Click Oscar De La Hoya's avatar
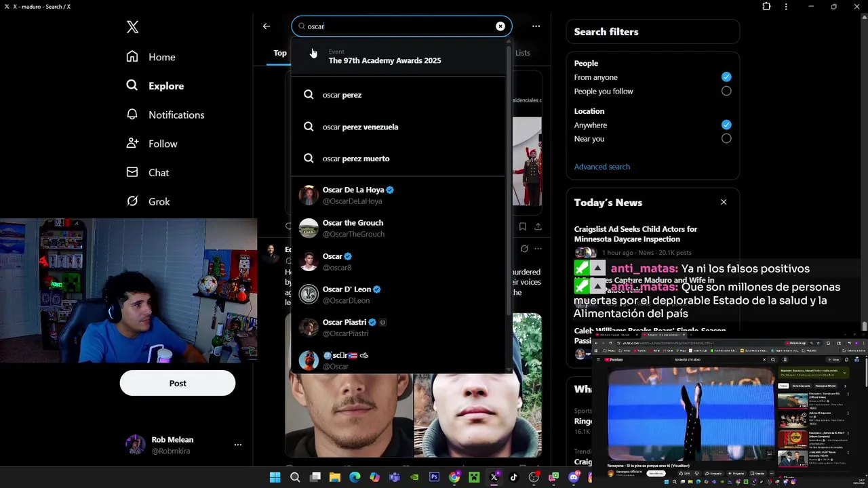This screenshot has height=488, width=868. pyautogui.click(x=309, y=195)
